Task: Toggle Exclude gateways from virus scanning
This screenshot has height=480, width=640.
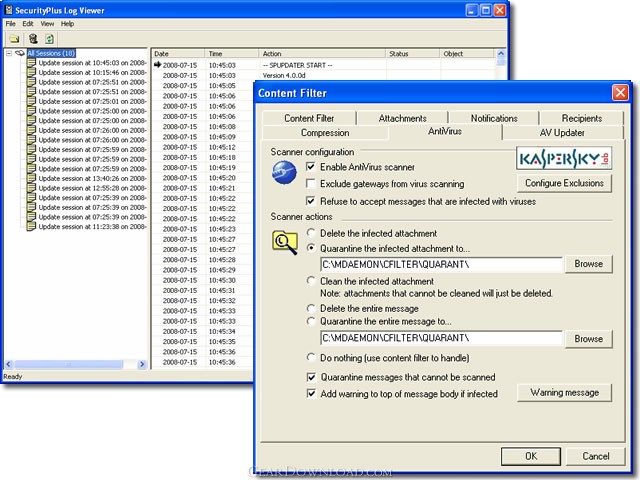Action: (x=311, y=184)
